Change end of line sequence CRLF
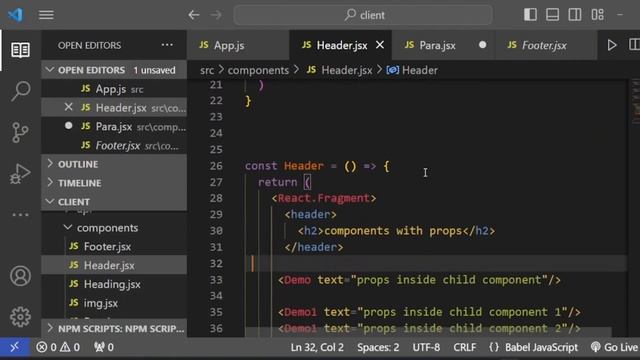Viewport: 640px width, 360px height. (x=464, y=347)
